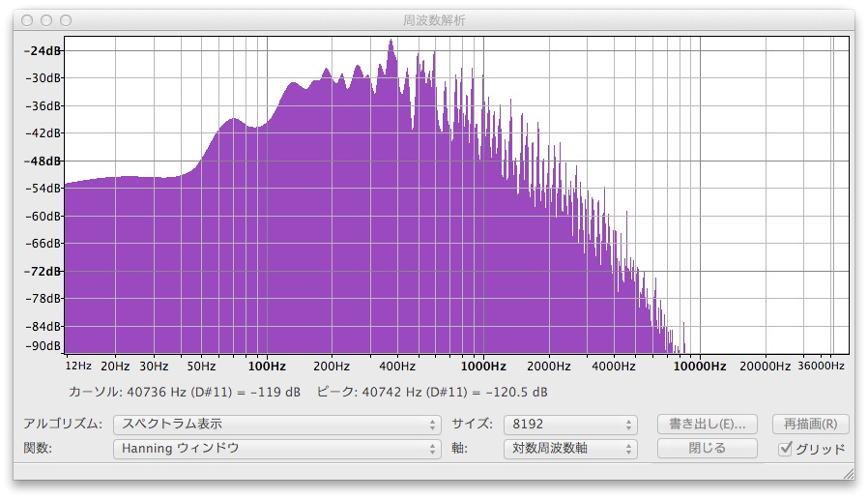Image resolution: width=868 pixels, height=499 pixels.
Task: Click the サイズ: label
Action: click(x=472, y=425)
